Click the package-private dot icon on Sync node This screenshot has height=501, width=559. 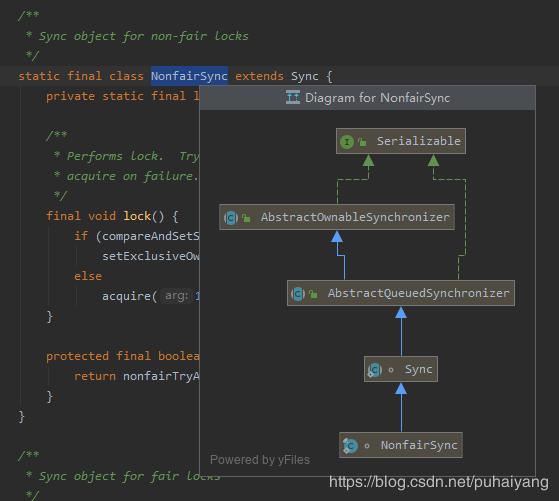coord(391,370)
